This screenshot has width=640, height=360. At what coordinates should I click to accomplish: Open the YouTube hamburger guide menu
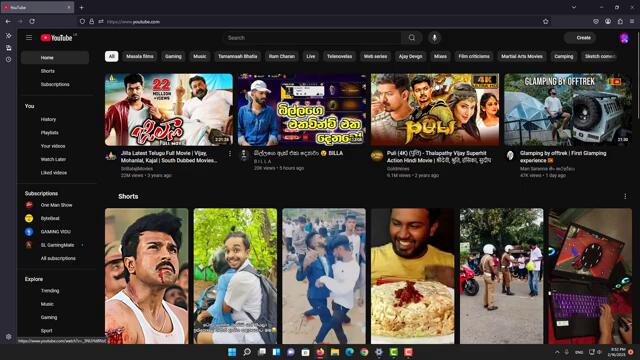pyautogui.click(x=29, y=38)
